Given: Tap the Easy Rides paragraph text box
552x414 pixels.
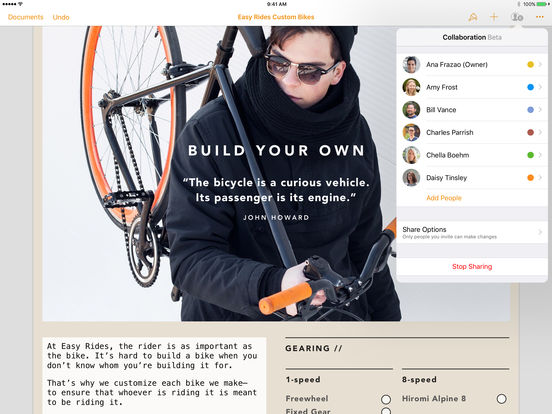Looking at the screenshot, I should 154,375.
